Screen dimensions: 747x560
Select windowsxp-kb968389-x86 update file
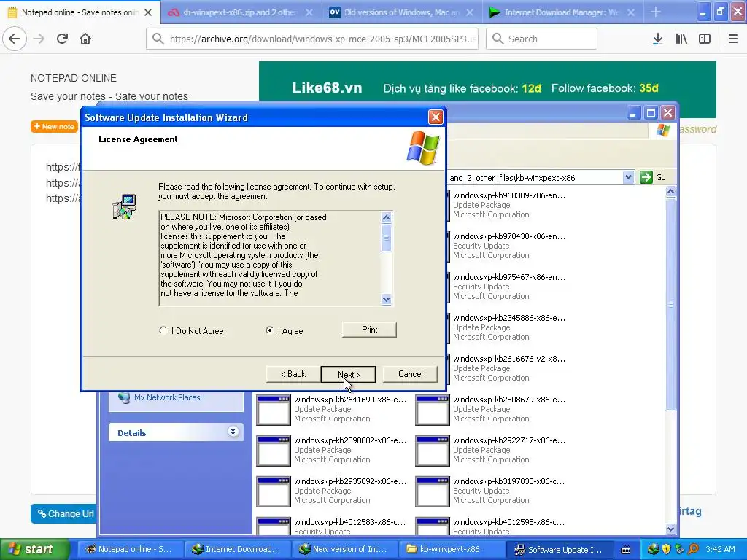pos(508,205)
